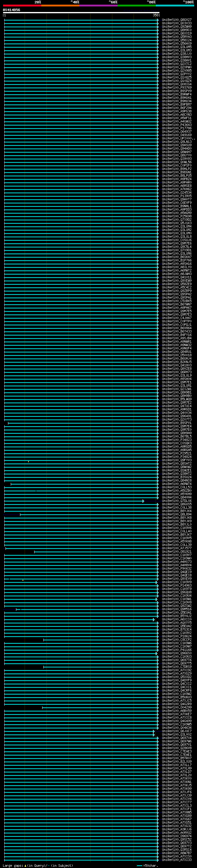Click the cyan ~100% segment of the identity legend

click(175, 6)
